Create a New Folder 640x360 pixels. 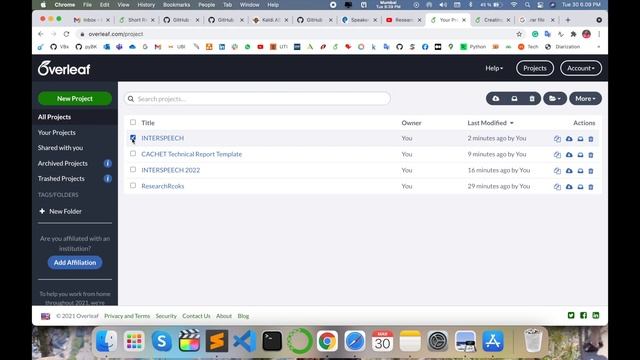click(x=60, y=211)
